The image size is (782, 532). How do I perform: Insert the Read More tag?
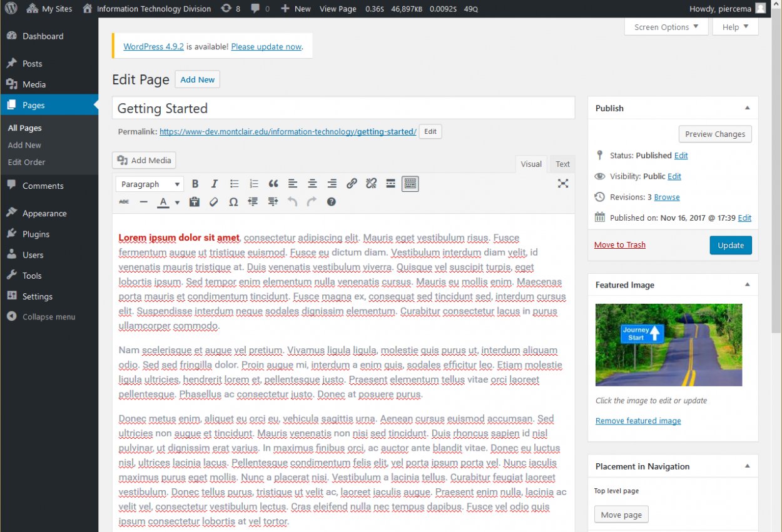click(390, 183)
